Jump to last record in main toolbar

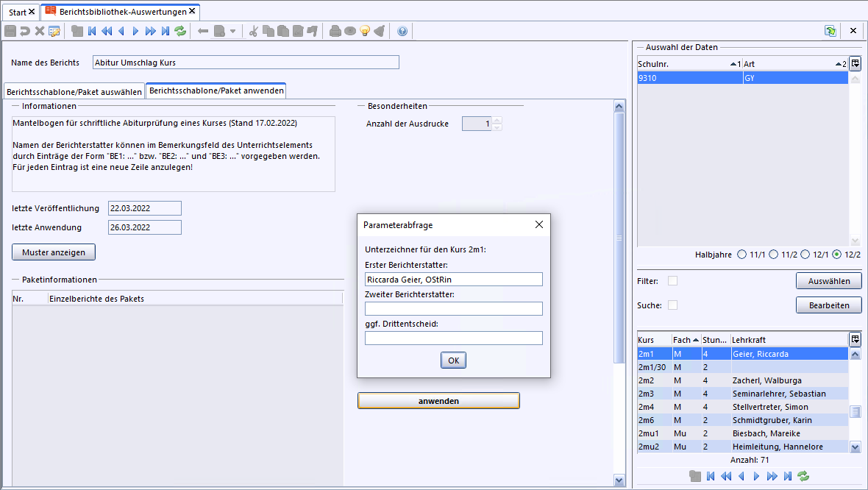[x=166, y=31]
